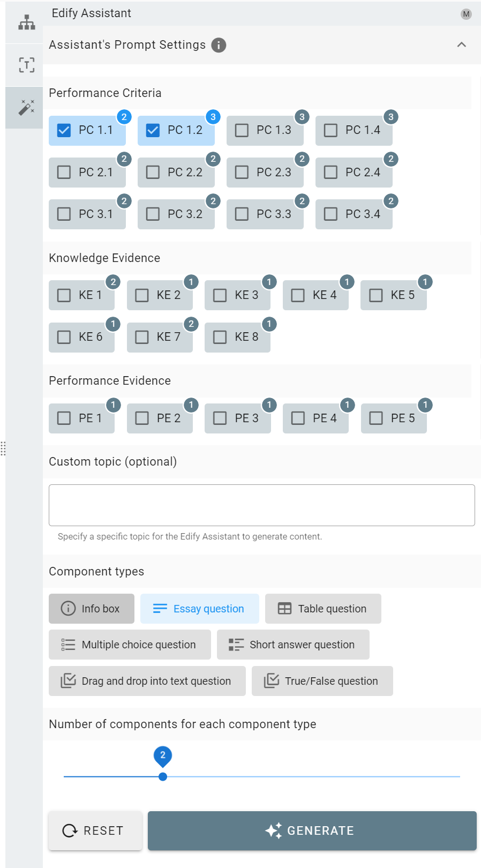Check the KE 7 checkbox
Screen dimensions: 481x868
tap(142, 337)
